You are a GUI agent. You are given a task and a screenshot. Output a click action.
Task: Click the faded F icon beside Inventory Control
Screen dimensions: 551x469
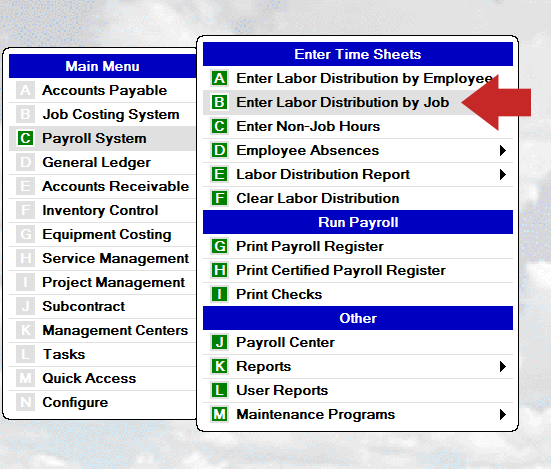click(x=25, y=210)
